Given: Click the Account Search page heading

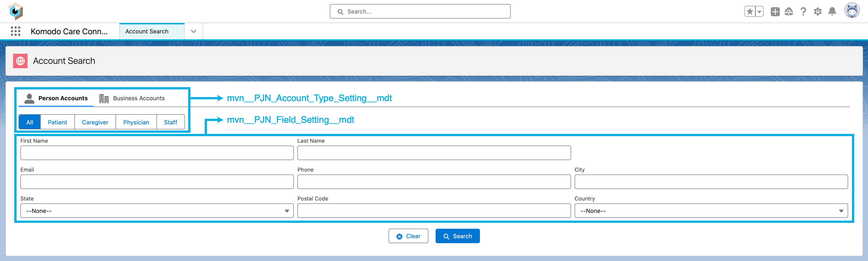Looking at the screenshot, I should 64,61.
